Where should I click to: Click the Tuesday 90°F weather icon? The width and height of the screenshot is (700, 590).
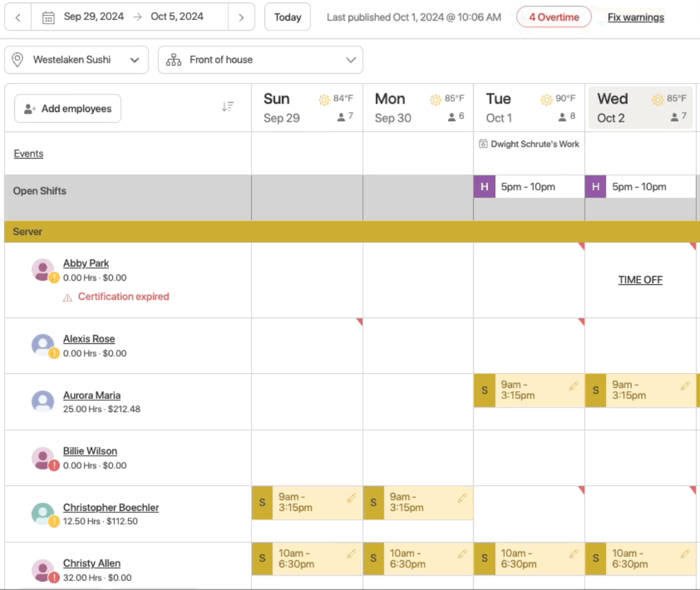click(546, 100)
